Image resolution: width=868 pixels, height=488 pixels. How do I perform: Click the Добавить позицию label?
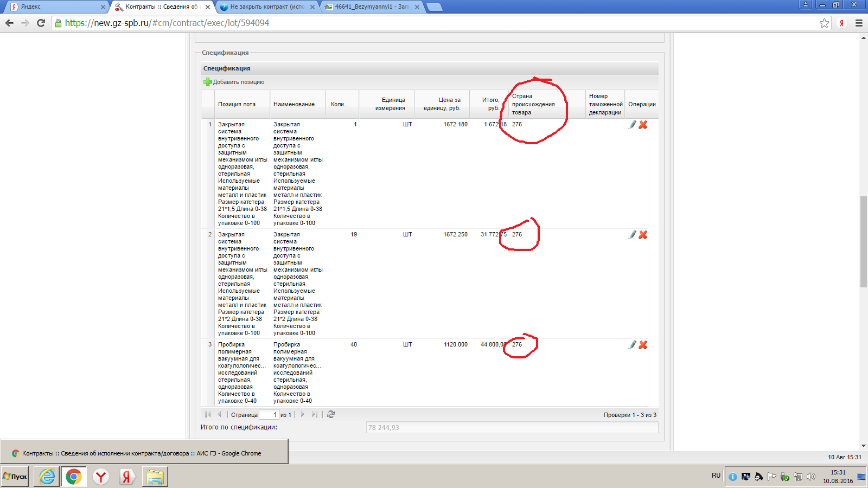(x=239, y=82)
